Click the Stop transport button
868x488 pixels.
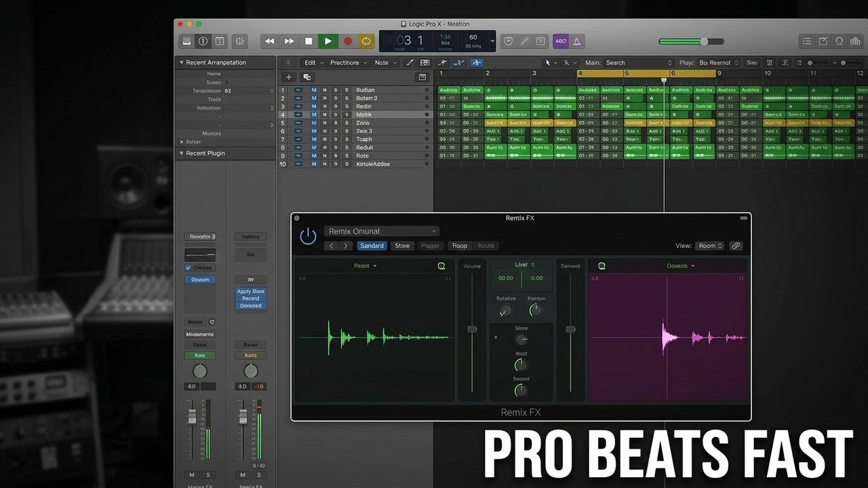(x=309, y=41)
